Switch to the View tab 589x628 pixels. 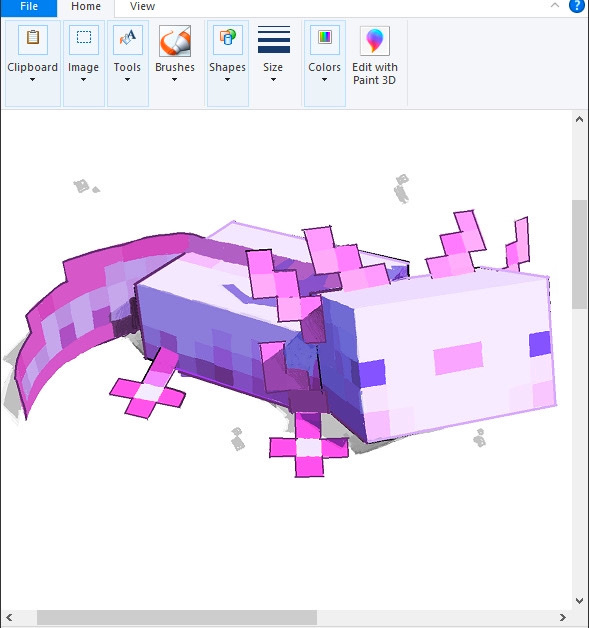pyautogui.click(x=142, y=7)
